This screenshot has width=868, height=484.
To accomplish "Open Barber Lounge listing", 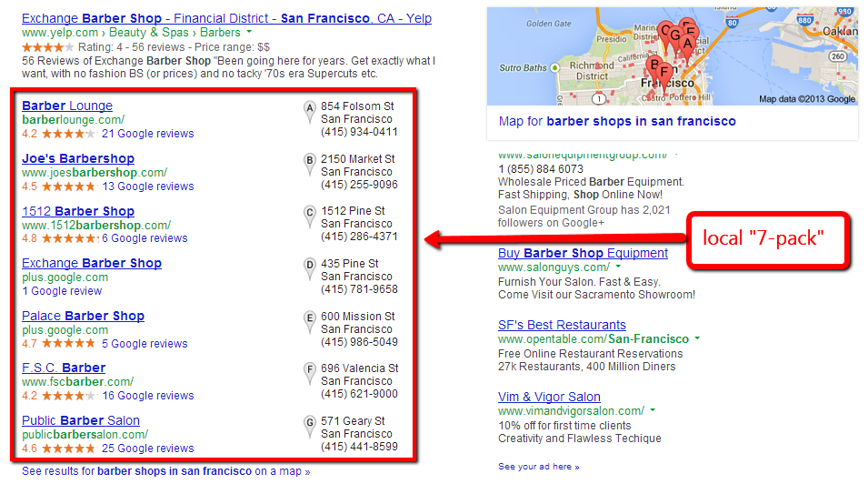I will pyautogui.click(x=67, y=106).
